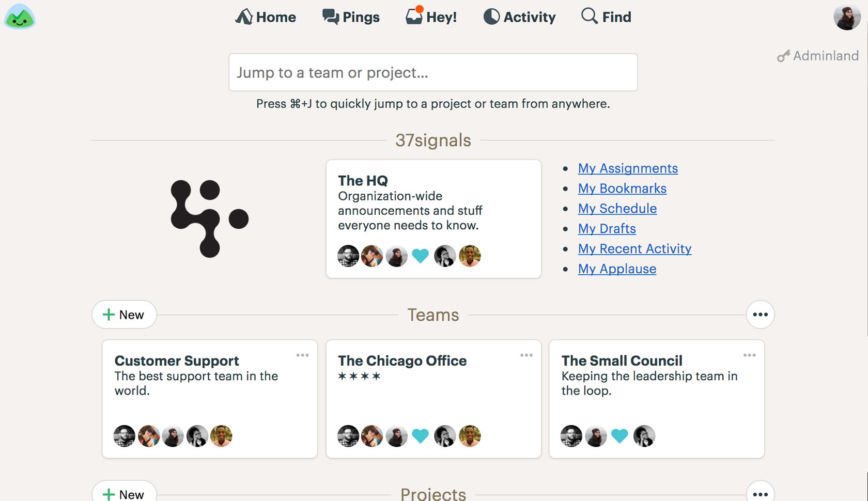Open Customer Support card options menu
The image size is (868, 501).
[302, 355]
